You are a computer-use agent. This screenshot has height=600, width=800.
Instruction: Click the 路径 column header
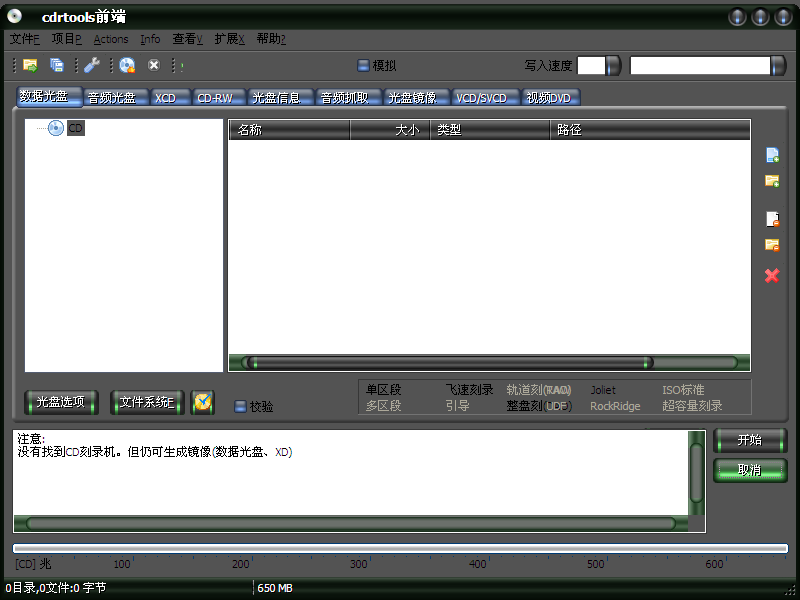pyautogui.click(x=650, y=130)
